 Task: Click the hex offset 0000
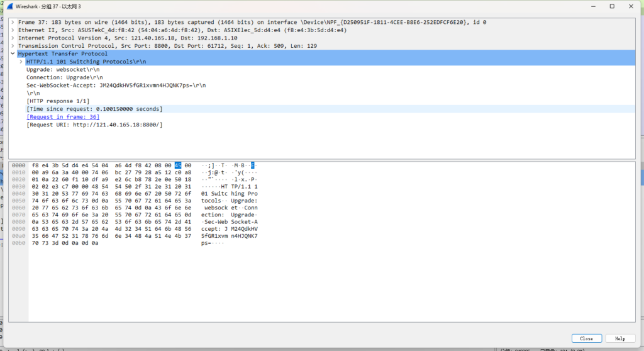(18, 165)
